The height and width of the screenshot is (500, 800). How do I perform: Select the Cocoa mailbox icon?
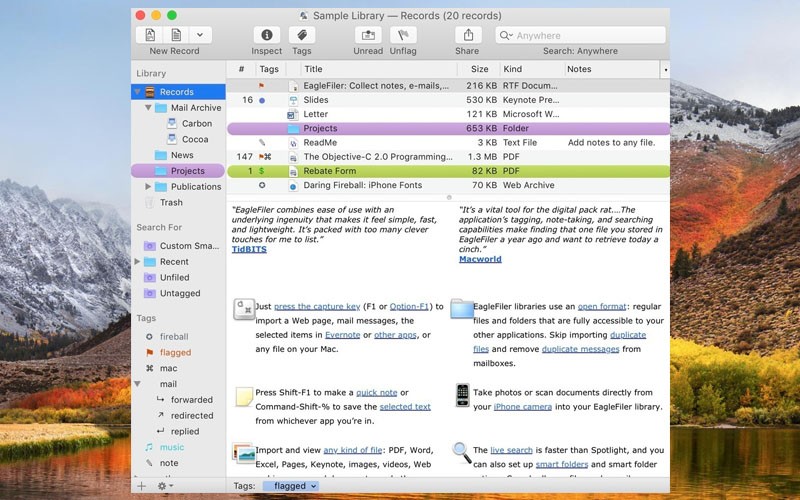pos(172,139)
